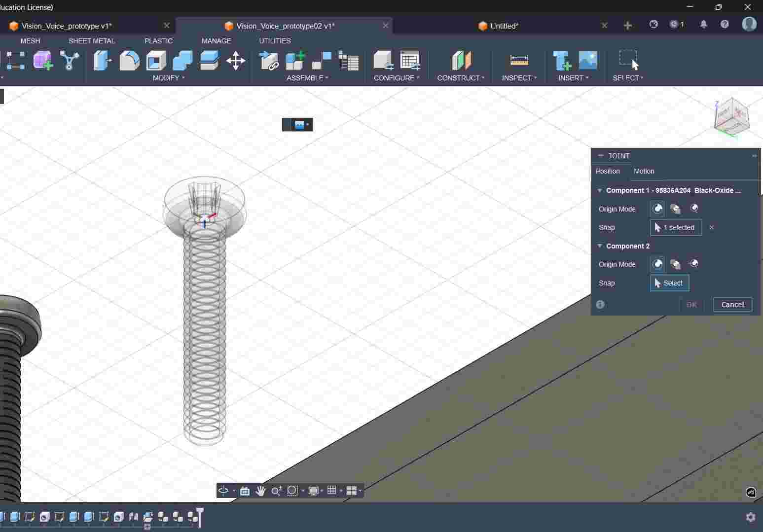Select the Shell tool

click(156, 61)
